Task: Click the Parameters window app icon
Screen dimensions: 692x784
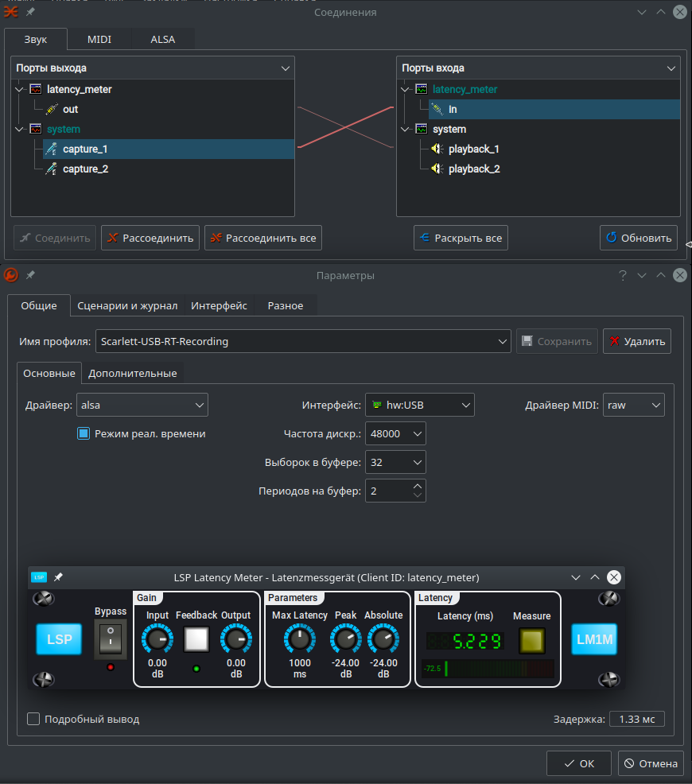Action: pos(10,275)
